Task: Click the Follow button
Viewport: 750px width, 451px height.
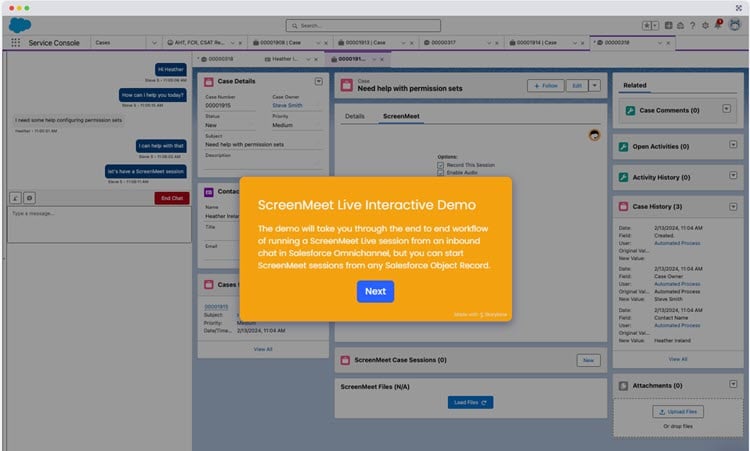Action: tap(545, 86)
